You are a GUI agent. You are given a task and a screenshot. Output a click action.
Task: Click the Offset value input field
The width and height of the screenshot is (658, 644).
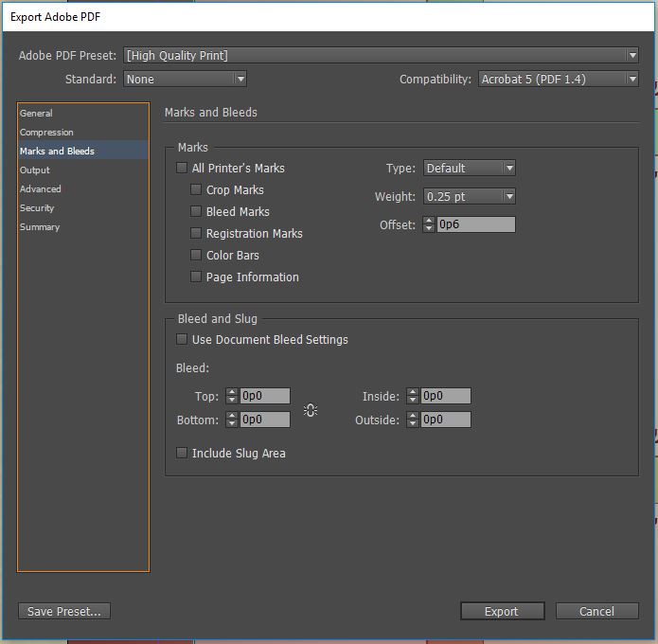click(475, 225)
